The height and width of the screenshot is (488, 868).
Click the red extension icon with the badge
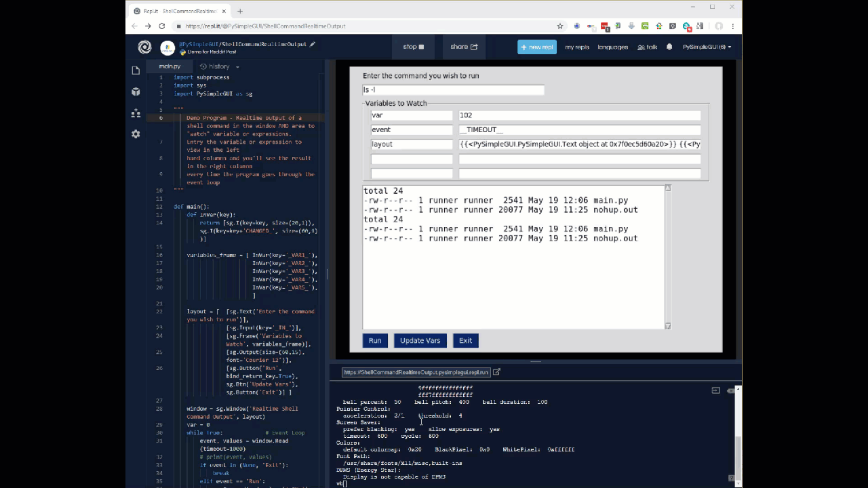pos(605,26)
